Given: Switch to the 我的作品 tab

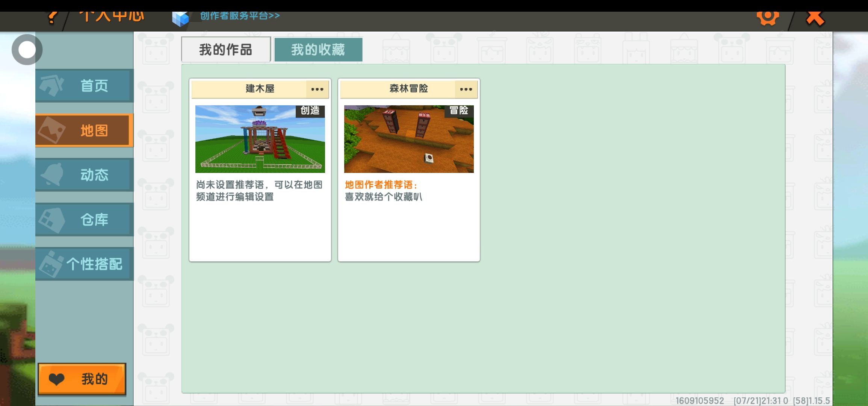Looking at the screenshot, I should 226,50.
